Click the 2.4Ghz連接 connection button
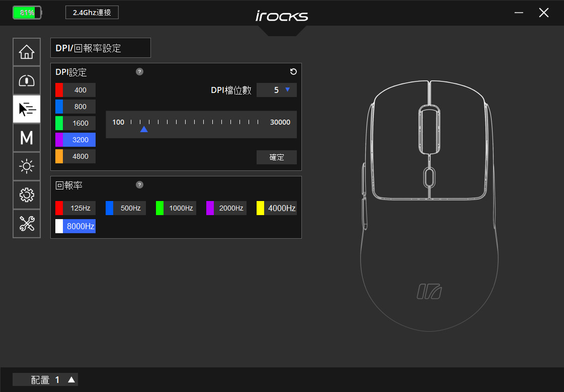 (x=92, y=13)
